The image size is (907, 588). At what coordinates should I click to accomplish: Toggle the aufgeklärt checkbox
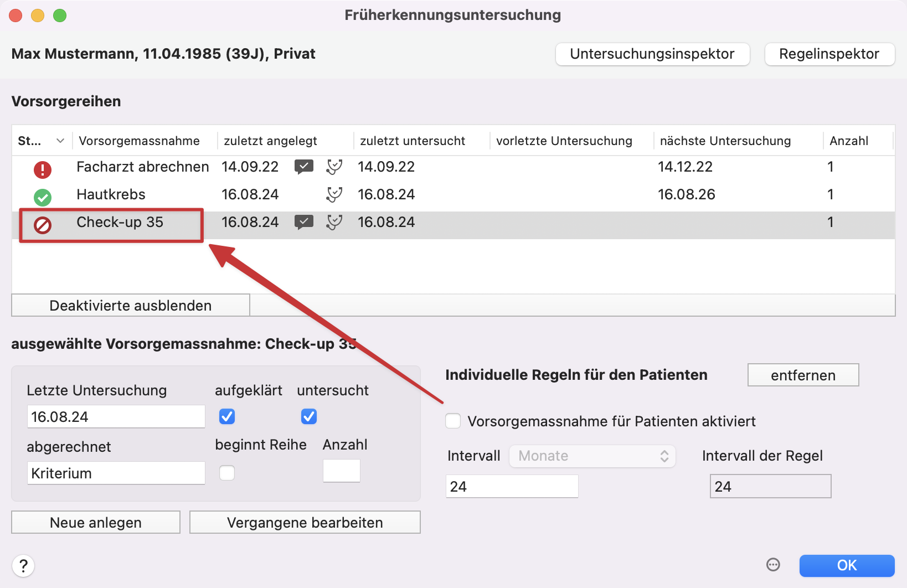227,416
